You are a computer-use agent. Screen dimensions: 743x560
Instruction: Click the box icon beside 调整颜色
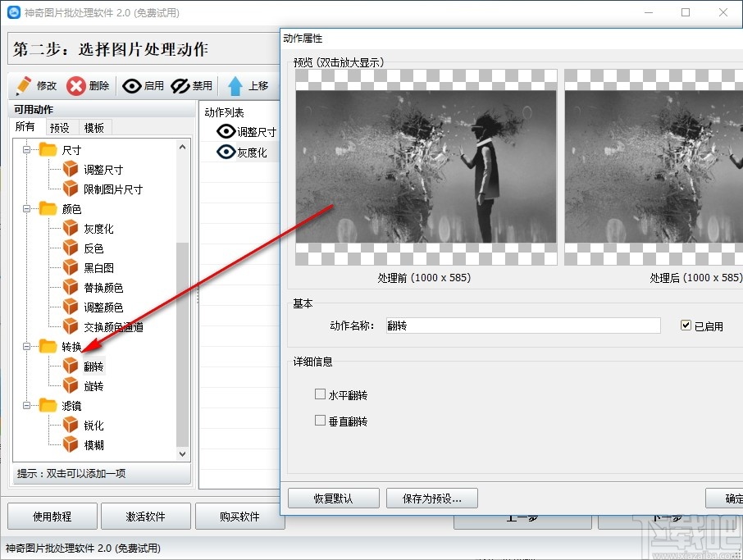coord(71,307)
